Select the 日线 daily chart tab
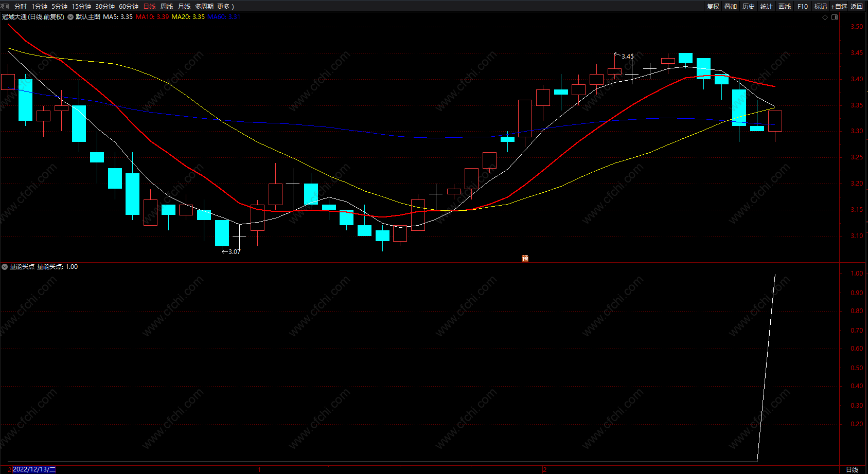 149,7
